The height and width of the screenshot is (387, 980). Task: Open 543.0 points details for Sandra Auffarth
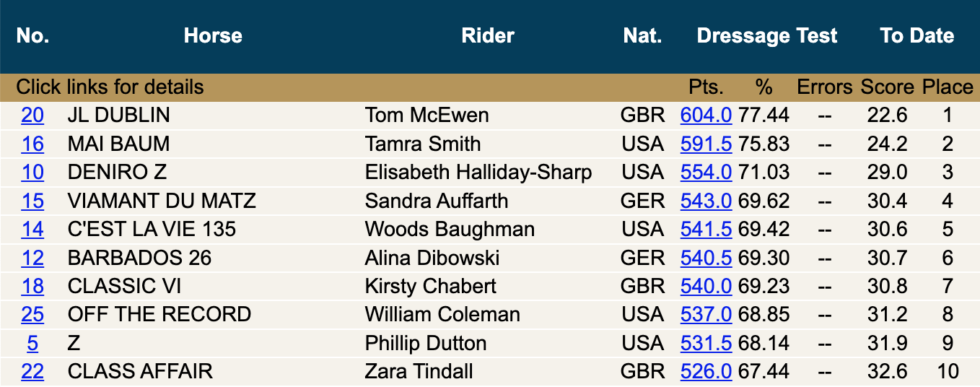tap(706, 201)
